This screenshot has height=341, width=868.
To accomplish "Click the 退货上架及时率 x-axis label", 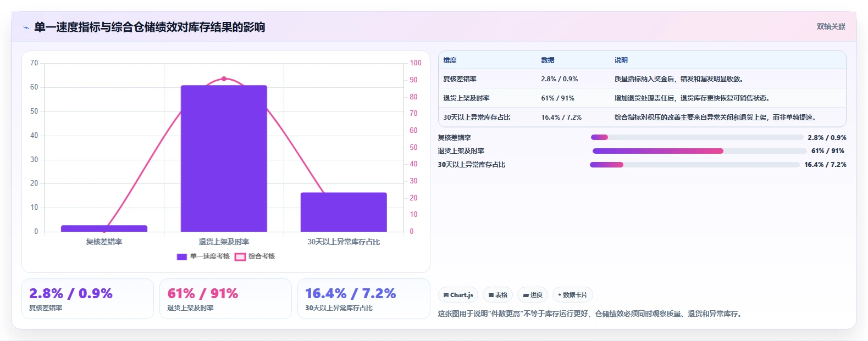I will click(x=224, y=242).
